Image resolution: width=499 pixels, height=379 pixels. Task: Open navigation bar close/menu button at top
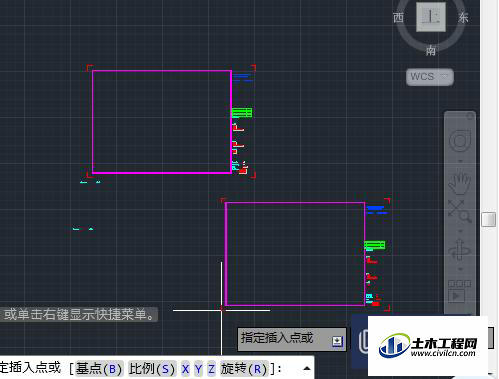[470, 116]
